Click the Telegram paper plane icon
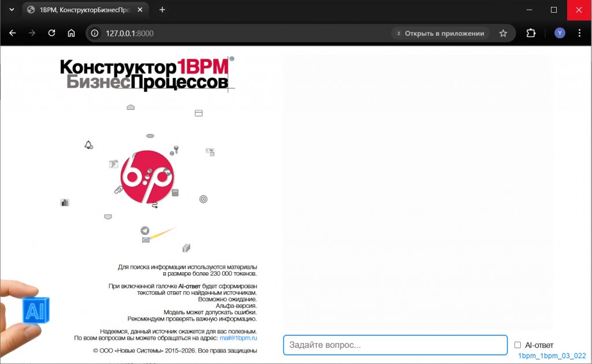 pyautogui.click(x=145, y=231)
